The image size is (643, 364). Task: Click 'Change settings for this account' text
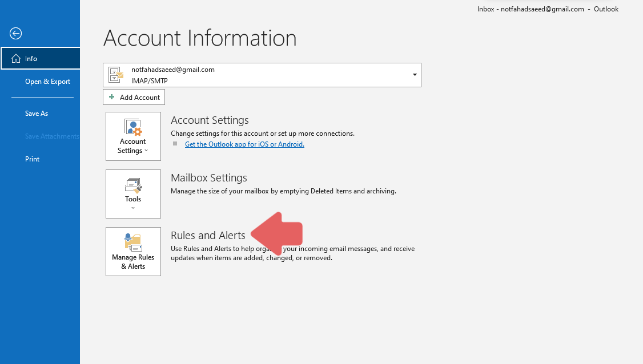click(x=263, y=134)
